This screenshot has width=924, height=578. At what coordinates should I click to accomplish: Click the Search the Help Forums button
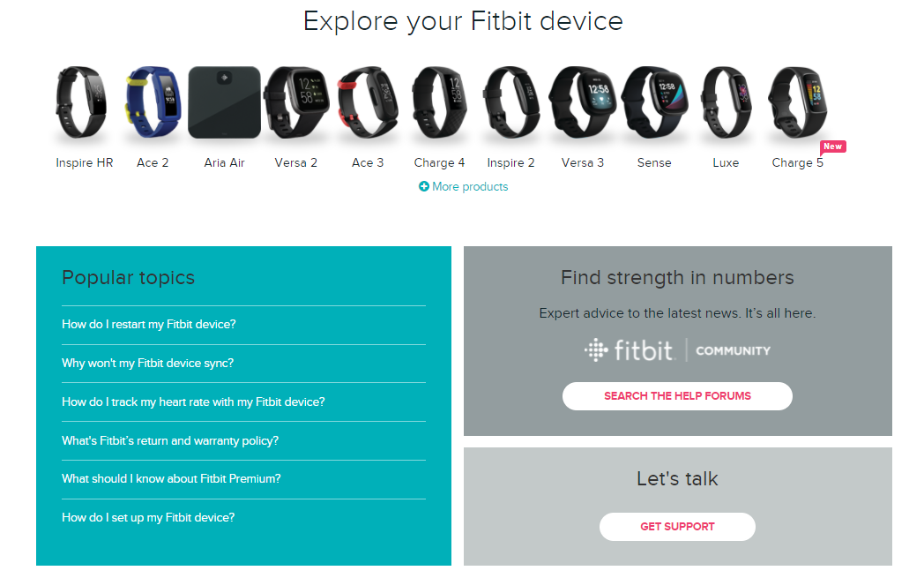(677, 396)
